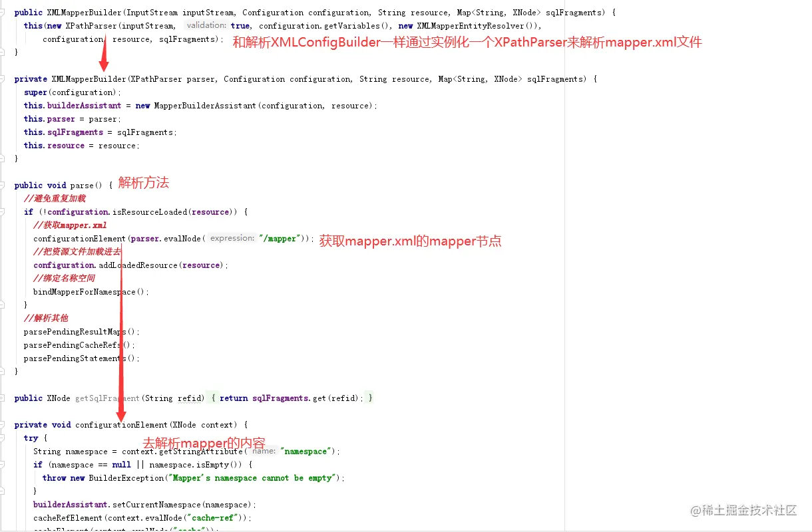The image size is (812, 532).
Task: Collapse the configurationElement method fold marker
Action: click(3, 425)
